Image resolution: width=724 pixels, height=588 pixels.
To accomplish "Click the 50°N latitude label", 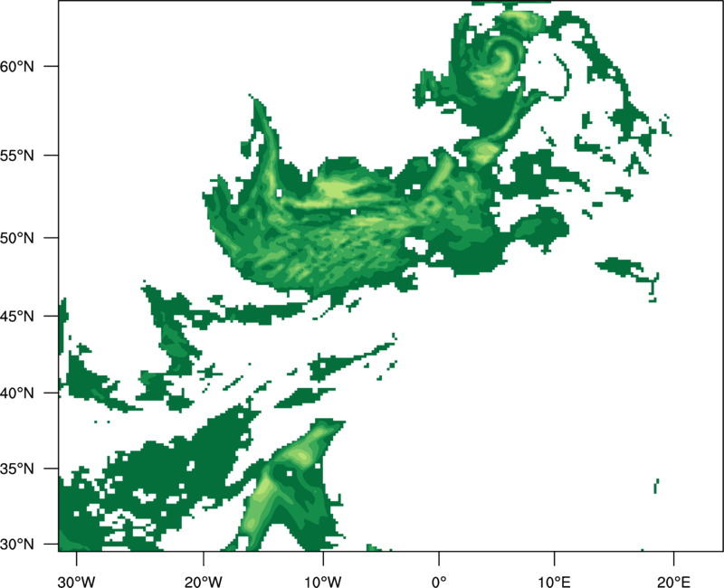I will coord(17,238).
